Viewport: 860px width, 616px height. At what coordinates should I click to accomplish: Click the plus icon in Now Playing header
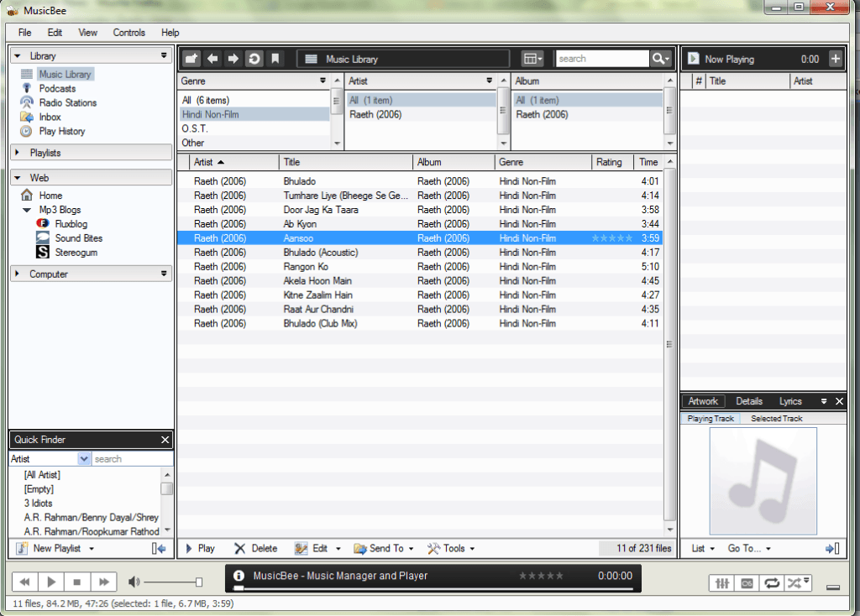(x=835, y=59)
